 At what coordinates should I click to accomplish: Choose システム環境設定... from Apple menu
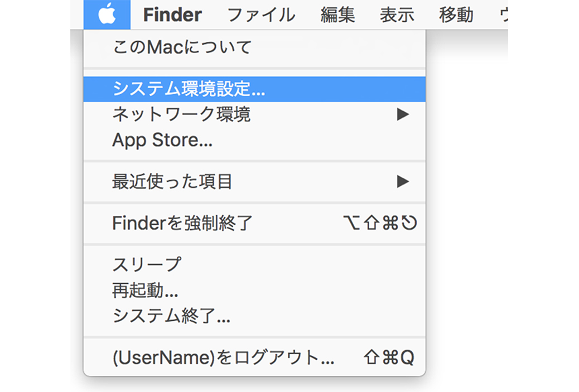(254, 89)
